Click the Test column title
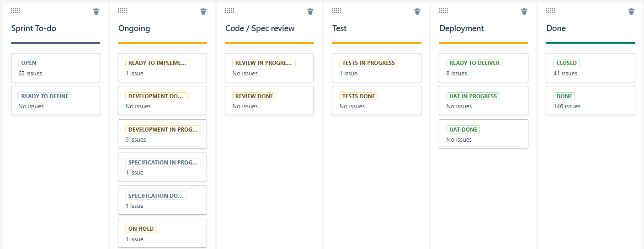 coord(340,28)
